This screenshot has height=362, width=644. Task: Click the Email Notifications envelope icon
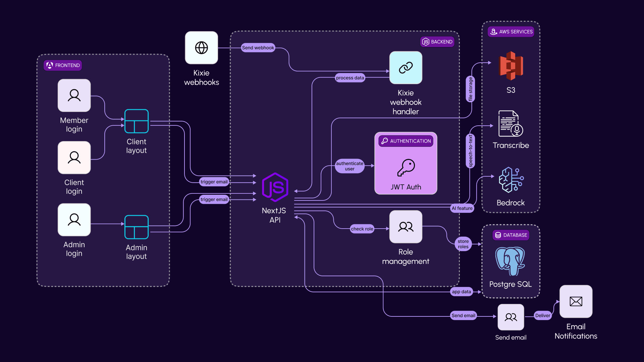pyautogui.click(x=576, y=301)
